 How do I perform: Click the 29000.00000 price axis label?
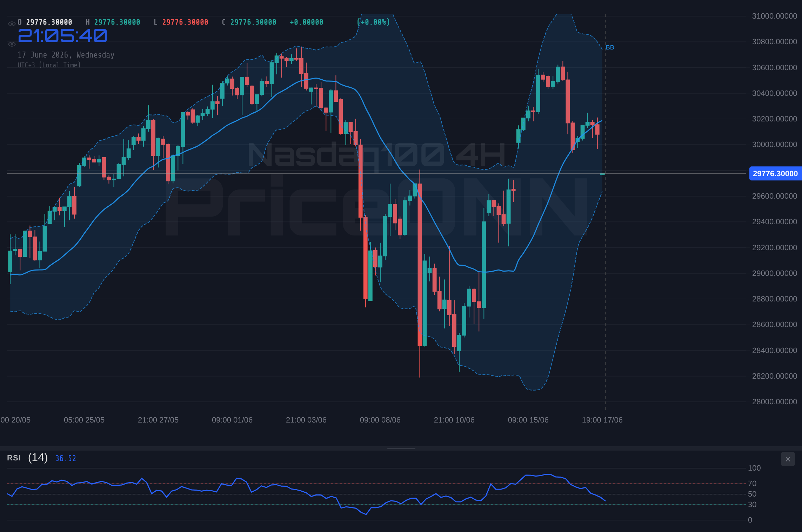pyautogui.click(x=774, y=273)
